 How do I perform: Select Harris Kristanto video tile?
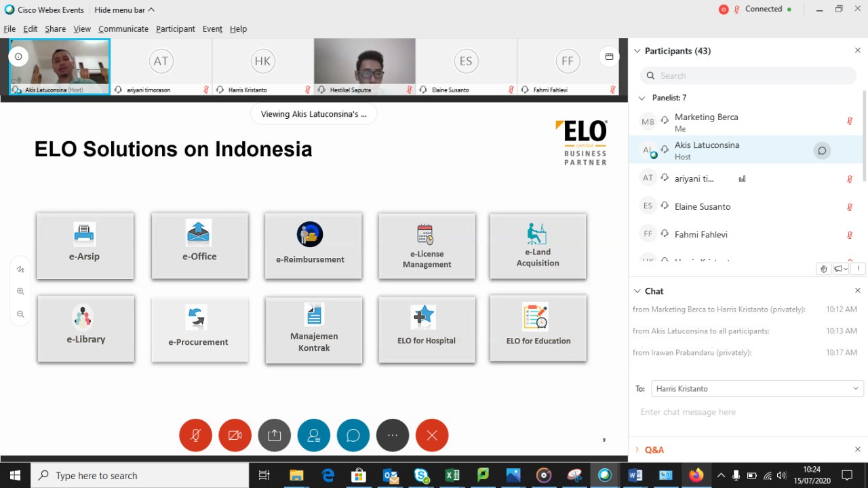point(263,67)
